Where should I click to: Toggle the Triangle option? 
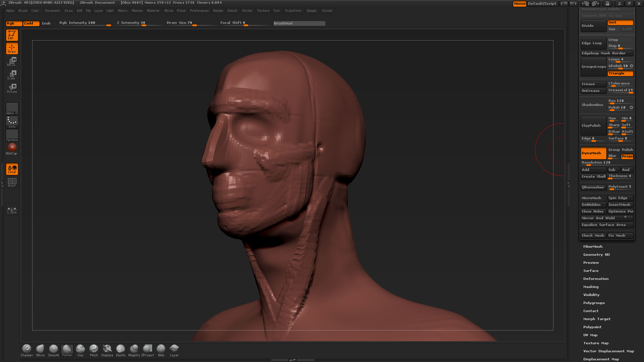click(620, 73)
